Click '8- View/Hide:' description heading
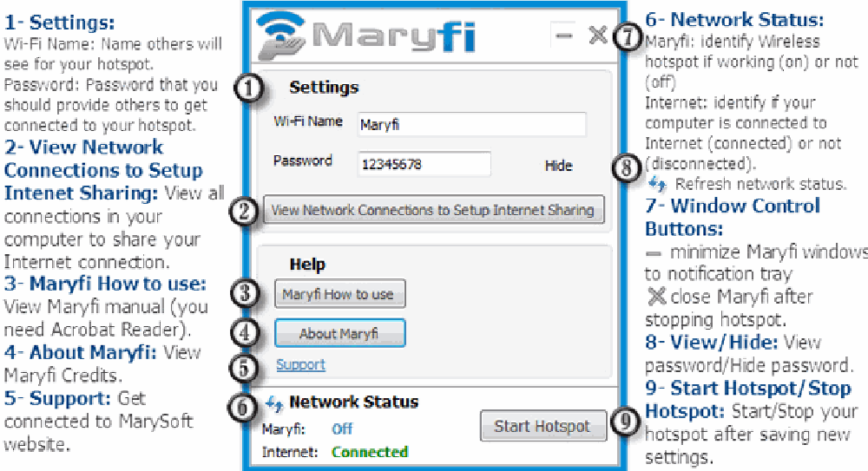 point(712,343)
